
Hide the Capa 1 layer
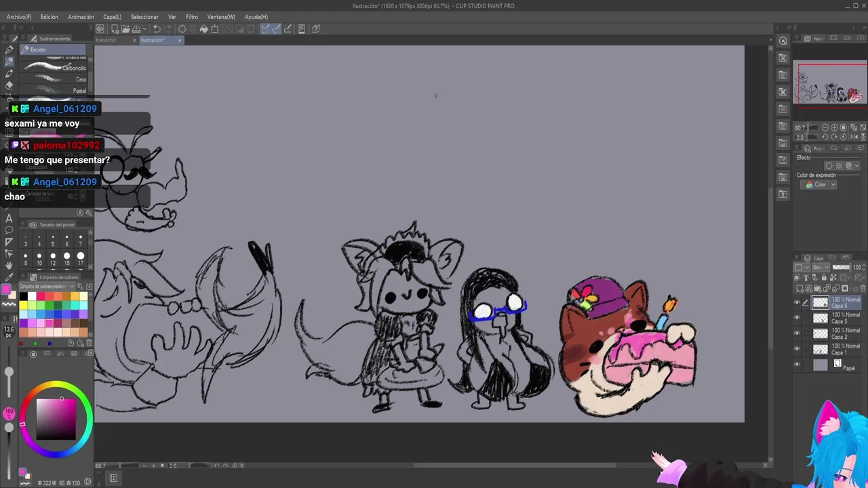(x=797, y=349)
